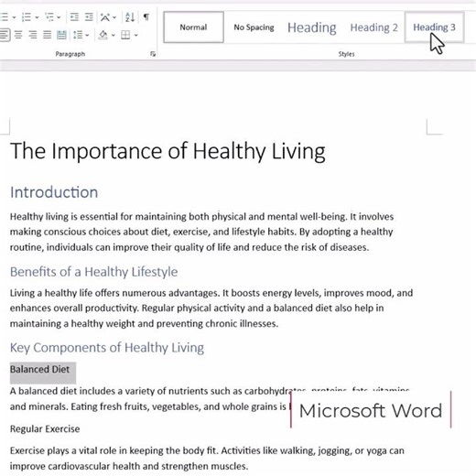Click the title 'The Importance of Healthy Living'

coord(168,151)
